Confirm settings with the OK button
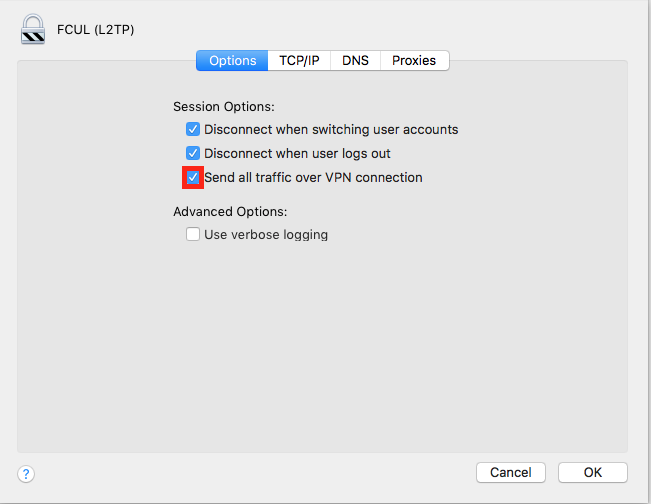The image size is (651, 504). 592,472
